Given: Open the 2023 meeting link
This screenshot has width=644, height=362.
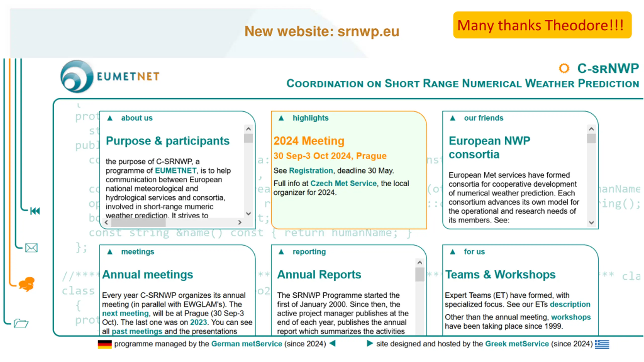Looking at the screenshot, I should tap(198, 322).
